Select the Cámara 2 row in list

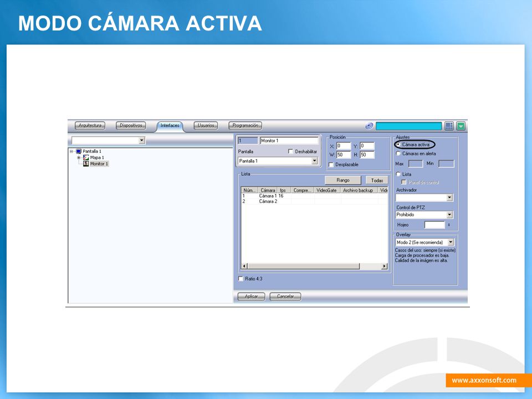[315, 201]
